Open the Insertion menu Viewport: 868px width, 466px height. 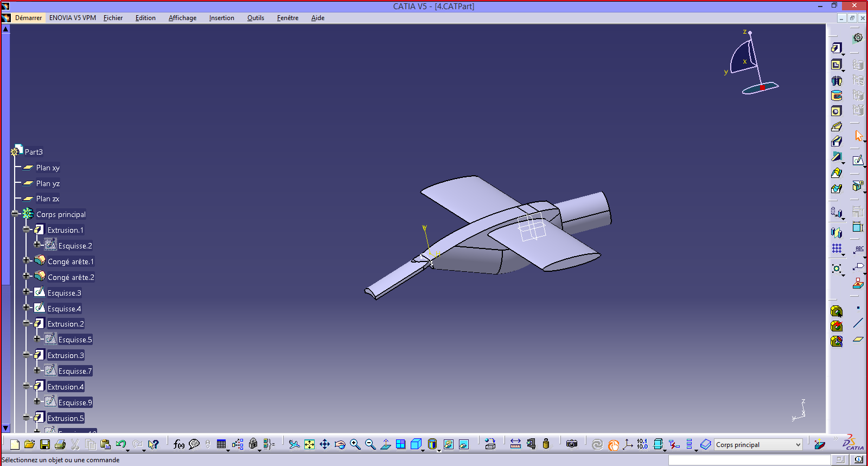click(221, 18)
